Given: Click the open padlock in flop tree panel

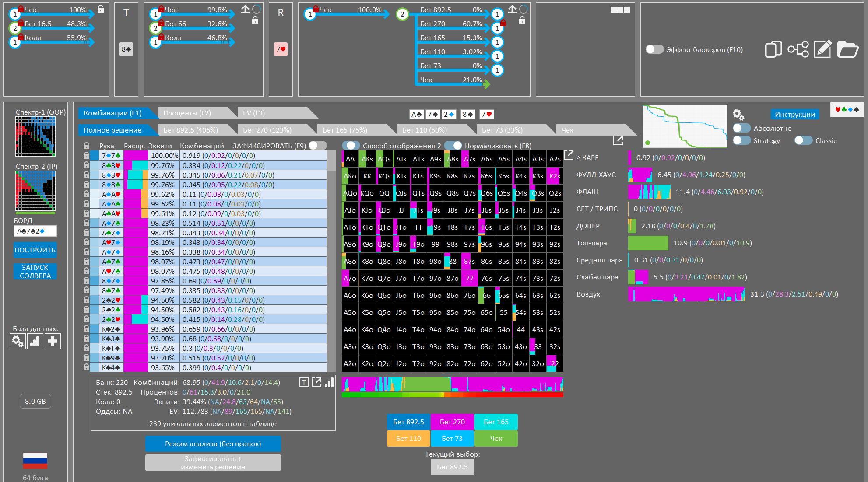Looking at the screenshot, I should point(101,9).
